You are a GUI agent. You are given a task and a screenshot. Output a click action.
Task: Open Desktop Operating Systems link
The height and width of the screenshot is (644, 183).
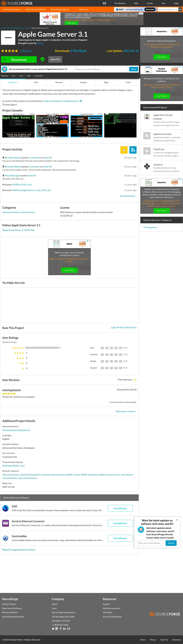tap(16, 430)
